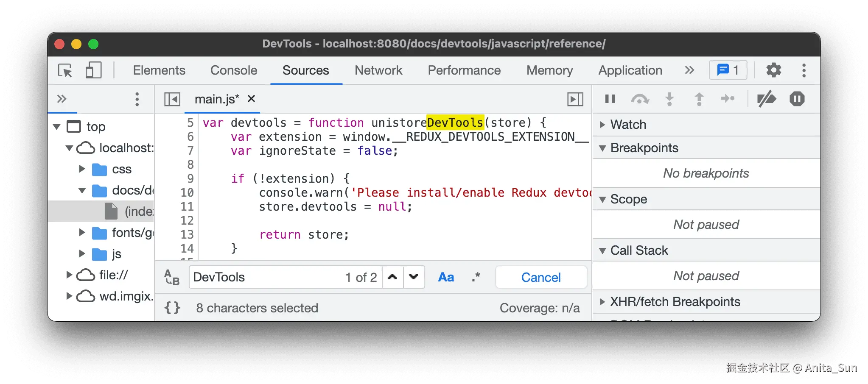Click the pause script execution button
The image size is (868, 384).
pyautogui.click(x=610, y=99)
